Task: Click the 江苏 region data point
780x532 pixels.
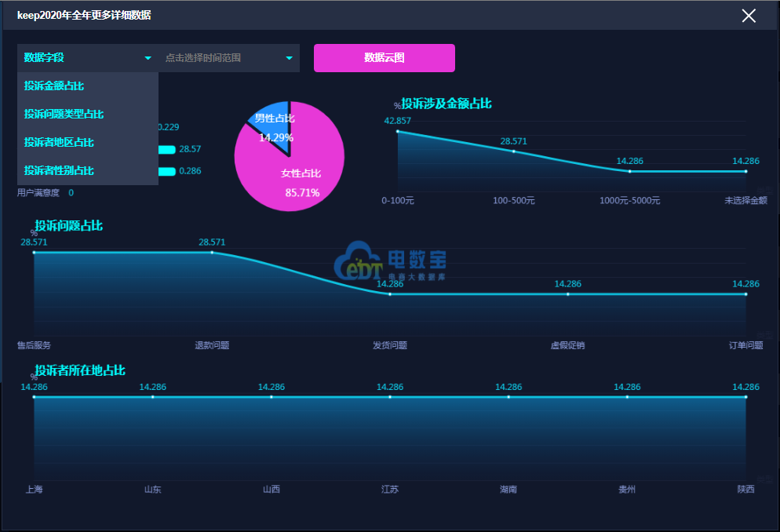Action: tap(390, 397)
